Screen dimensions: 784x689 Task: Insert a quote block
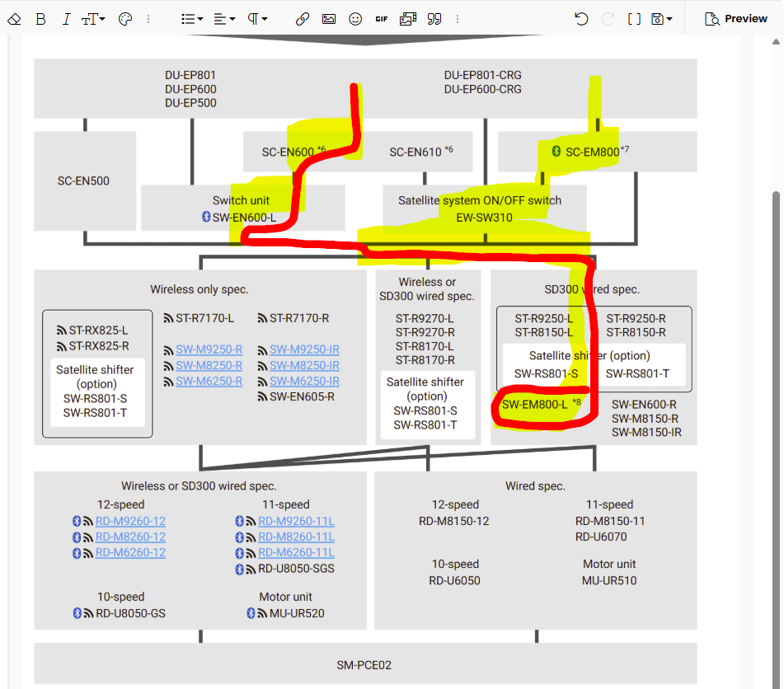pos(434,19)
